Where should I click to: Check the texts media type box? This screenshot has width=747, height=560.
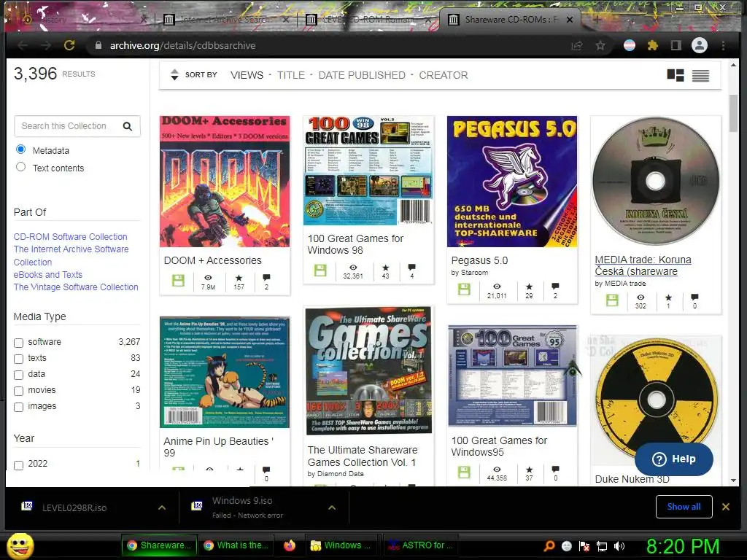pyautogui.click(x=18, y=359)
